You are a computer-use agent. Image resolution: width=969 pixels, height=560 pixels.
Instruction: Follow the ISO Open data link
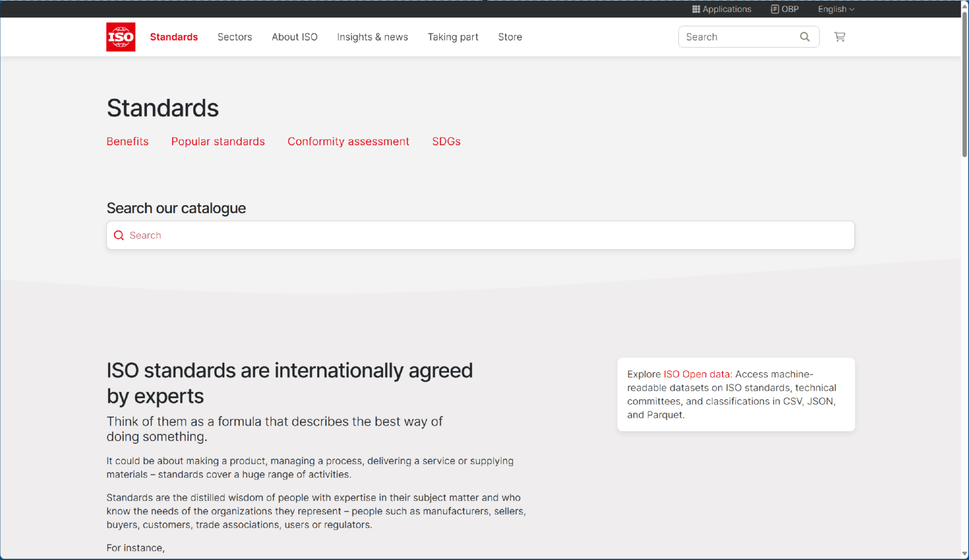(x=696, y=374)
